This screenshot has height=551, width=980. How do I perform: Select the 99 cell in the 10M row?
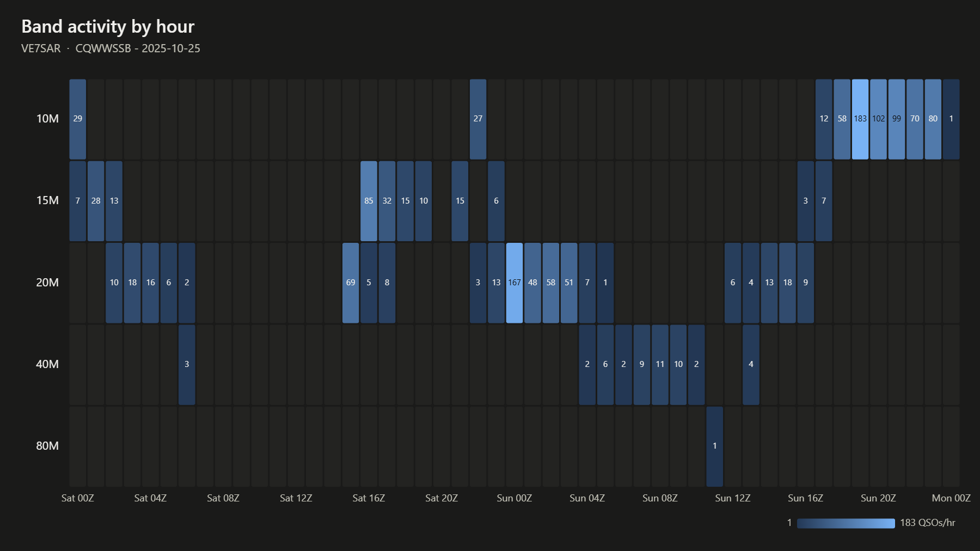coord(897,119)
